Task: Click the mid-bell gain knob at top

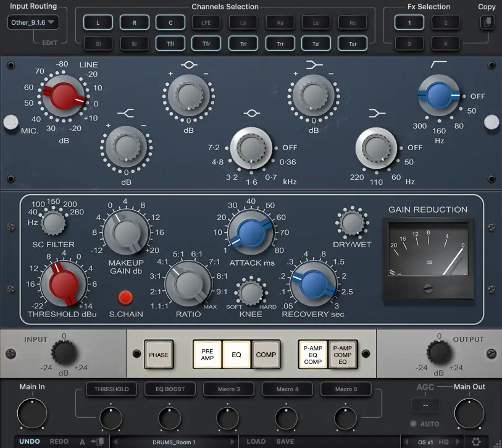Action: (188, 96)
